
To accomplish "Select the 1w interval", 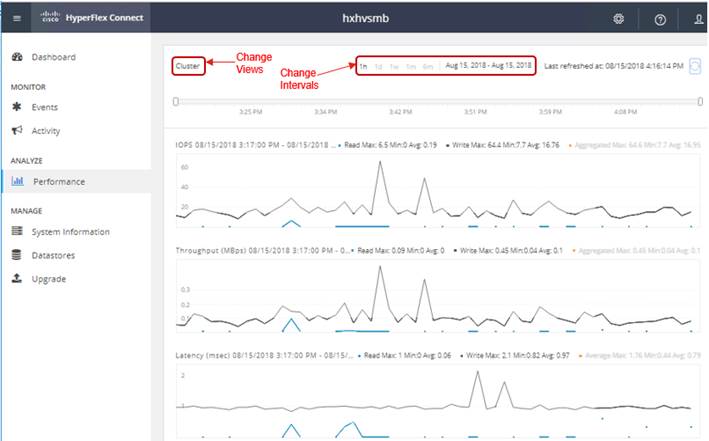I will pyautogui.click(x=394, y=66).
